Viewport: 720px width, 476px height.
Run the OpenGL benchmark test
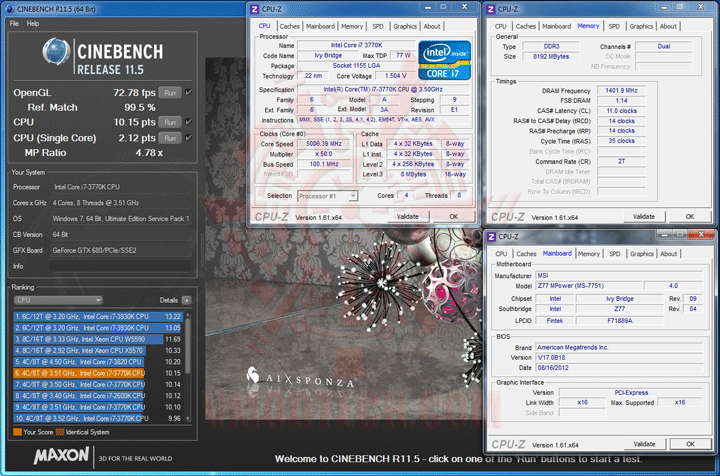click(x=170, y=93)
